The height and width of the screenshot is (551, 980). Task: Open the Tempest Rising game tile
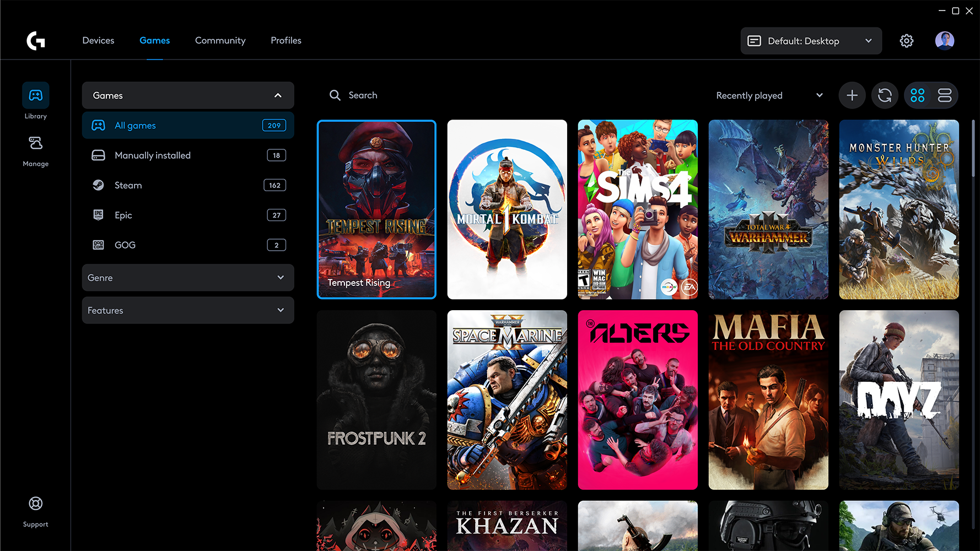click(376, 209)
